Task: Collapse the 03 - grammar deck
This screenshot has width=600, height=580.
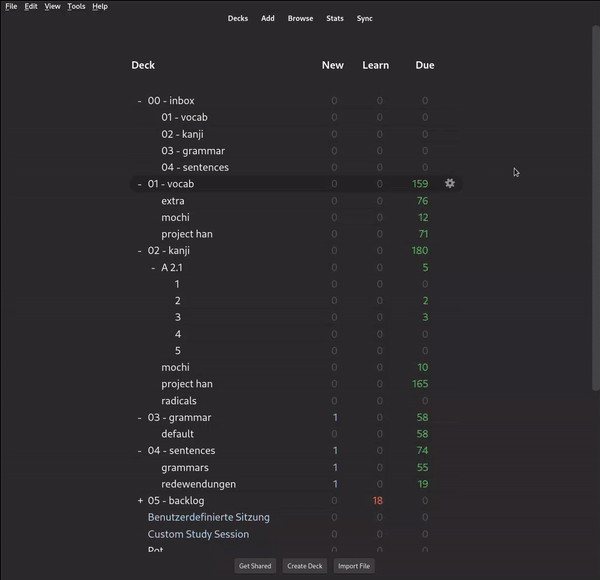Action: tap(139, 418)
